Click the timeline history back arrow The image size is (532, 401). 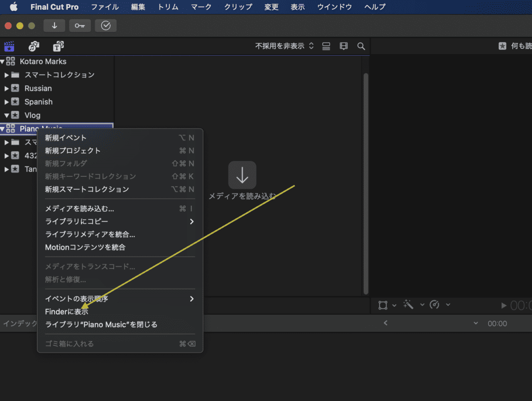(385, 323)
